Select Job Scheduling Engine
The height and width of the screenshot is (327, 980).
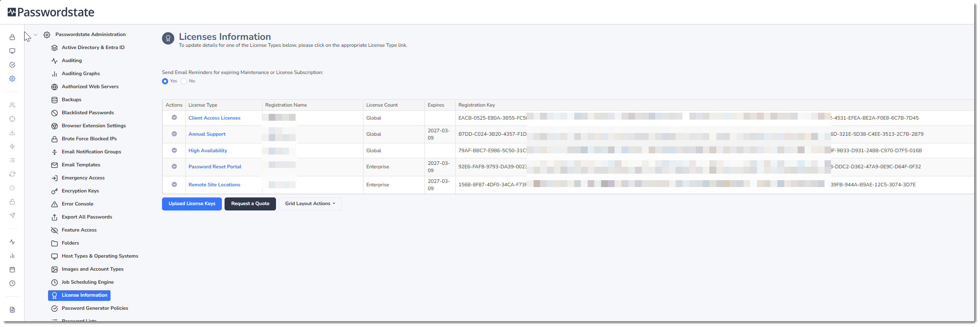point(88,282)
